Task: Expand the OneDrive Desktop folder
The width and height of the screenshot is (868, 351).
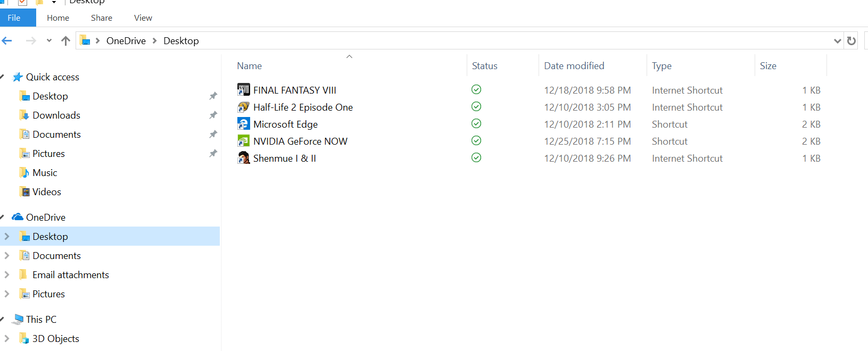Action: point(7,236)
